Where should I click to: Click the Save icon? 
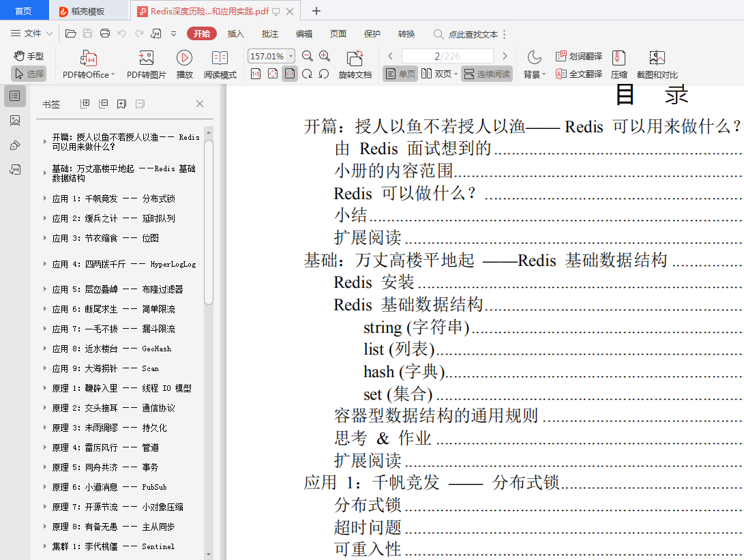coord(88,33)
